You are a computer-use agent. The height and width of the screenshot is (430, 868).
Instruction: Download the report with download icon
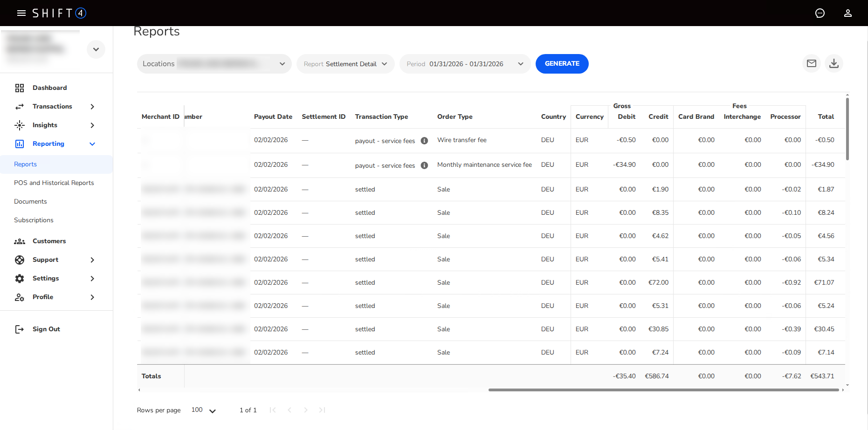(x=834, y=63)
